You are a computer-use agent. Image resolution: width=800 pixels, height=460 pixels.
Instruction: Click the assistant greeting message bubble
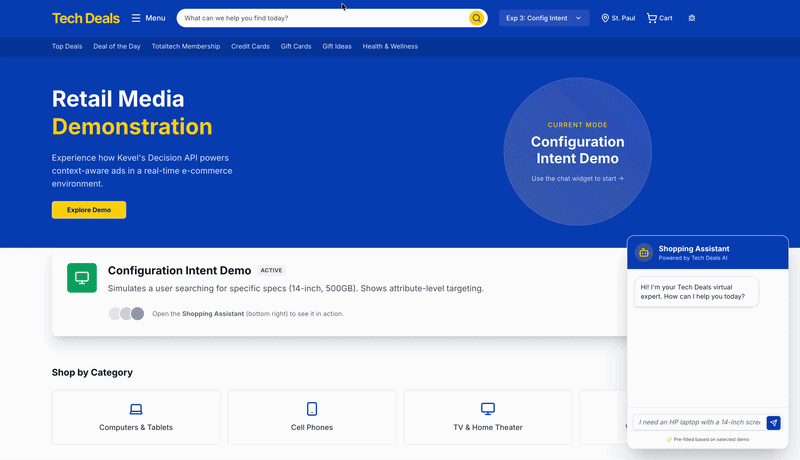[696, 292]
